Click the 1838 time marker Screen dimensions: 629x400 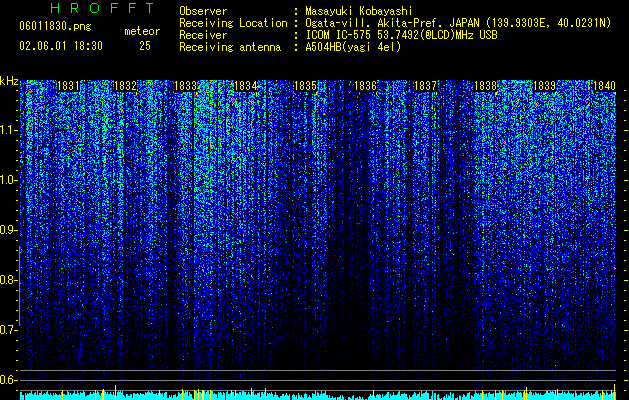tap(485, 86)
